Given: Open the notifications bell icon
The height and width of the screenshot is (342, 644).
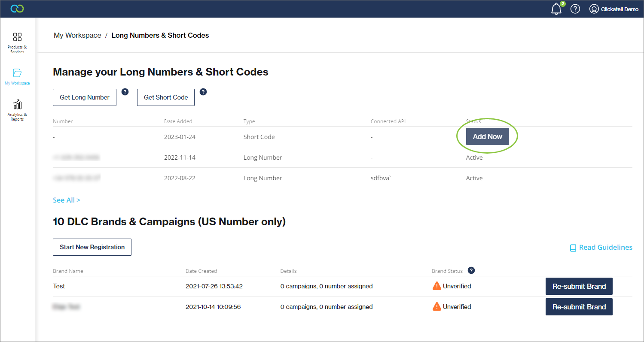Looking at the screenshot, I should click(x=556, y=9).
